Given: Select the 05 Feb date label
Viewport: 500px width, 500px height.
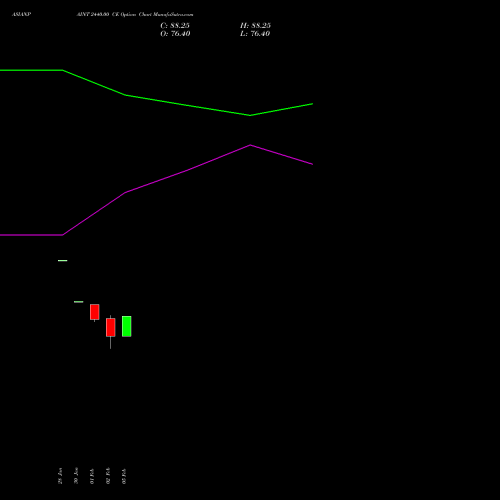Looking at the screenshot, I should [124, 476].
